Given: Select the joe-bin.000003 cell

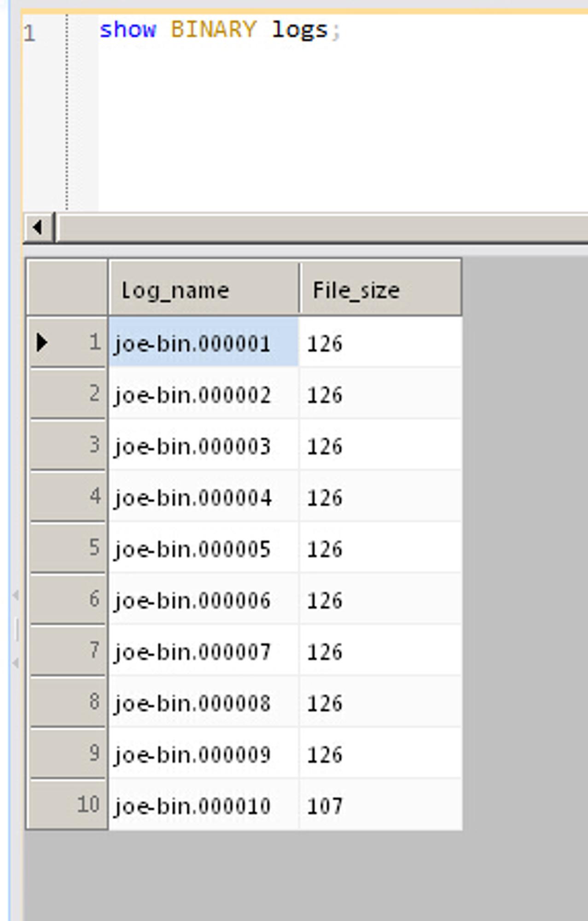Looking at the screenshot, I should pos(204,445).
